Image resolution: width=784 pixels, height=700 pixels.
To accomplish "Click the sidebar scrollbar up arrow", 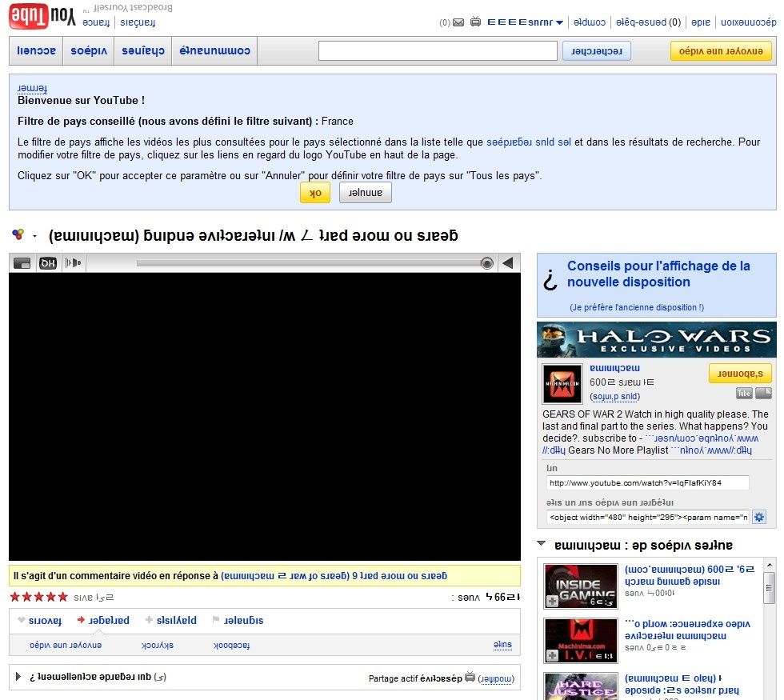I will coord(770,565).
